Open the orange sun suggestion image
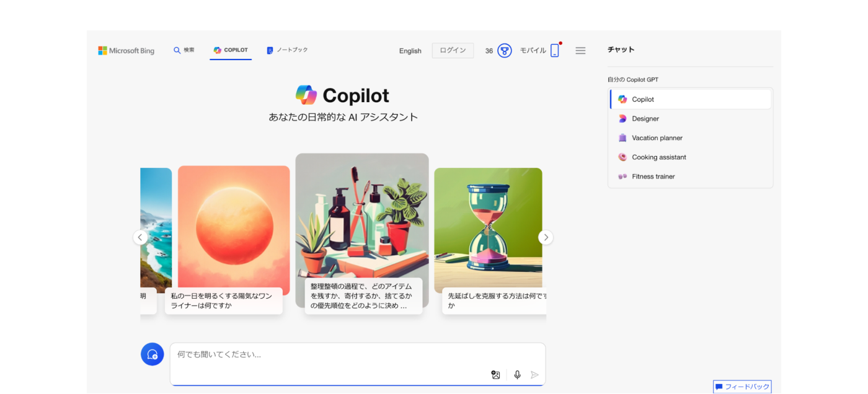868x394 pixels. (234, 226)
